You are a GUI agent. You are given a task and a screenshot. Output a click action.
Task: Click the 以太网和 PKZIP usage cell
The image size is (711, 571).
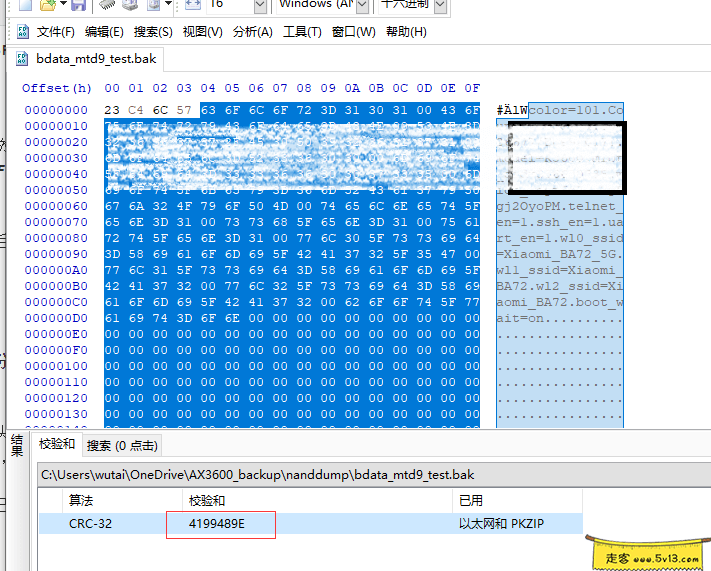coord(501,524)
